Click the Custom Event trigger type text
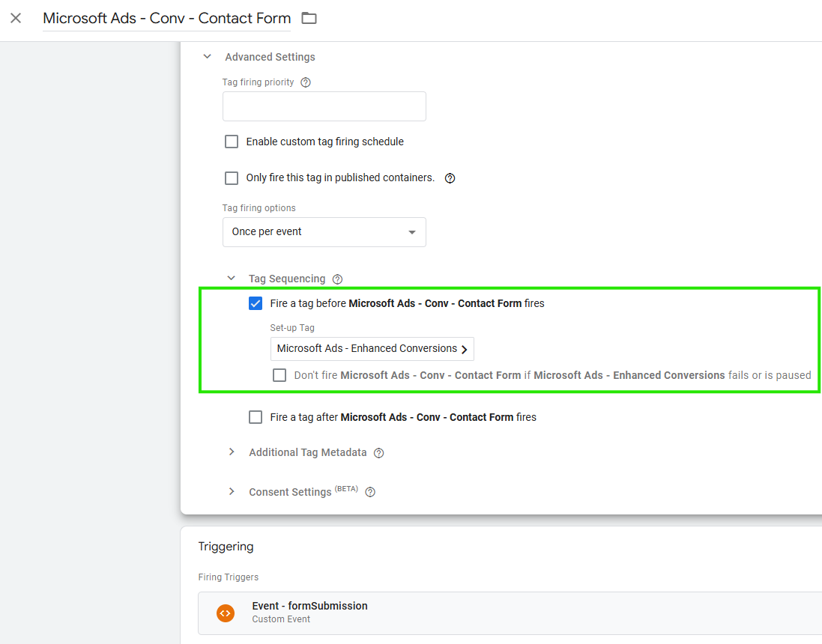 coord(281,619)
